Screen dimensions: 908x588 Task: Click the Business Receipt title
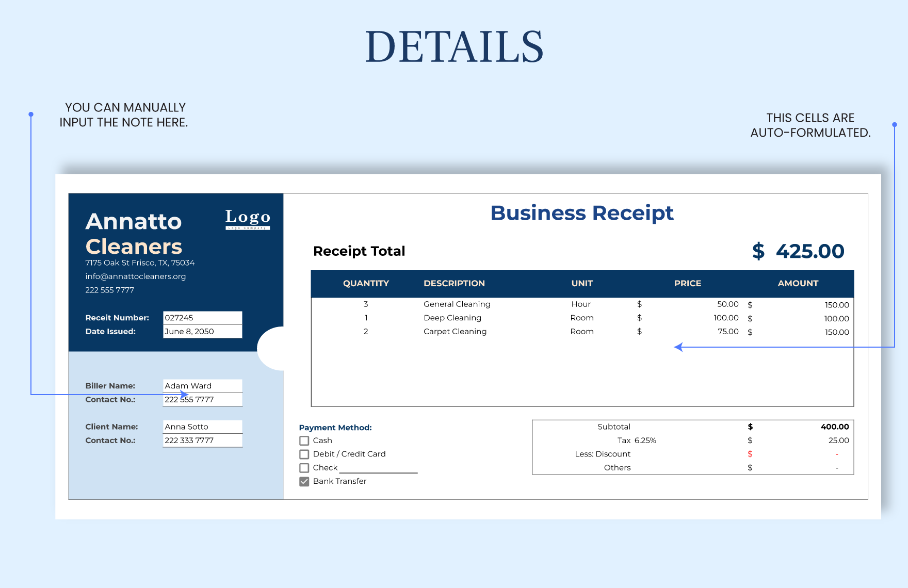582,213
